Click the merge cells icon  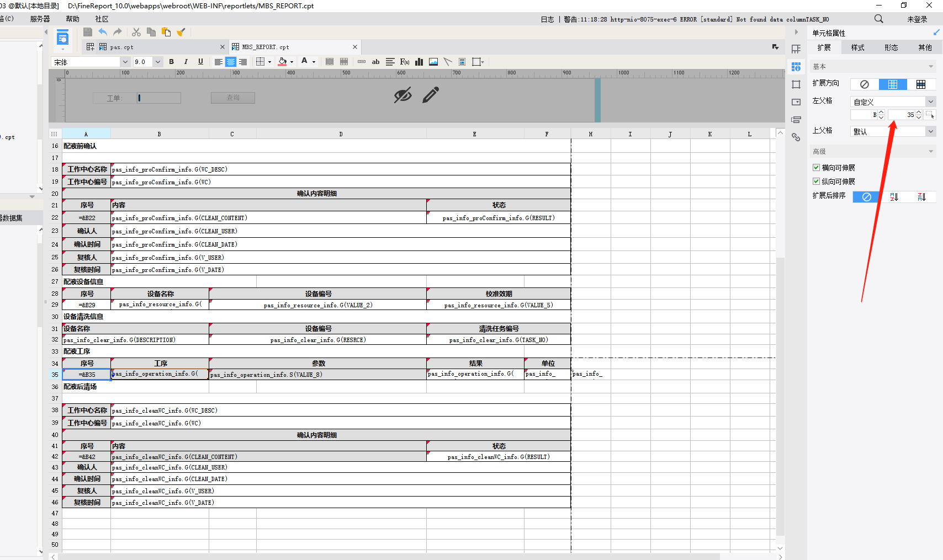[x=330, y=62]
